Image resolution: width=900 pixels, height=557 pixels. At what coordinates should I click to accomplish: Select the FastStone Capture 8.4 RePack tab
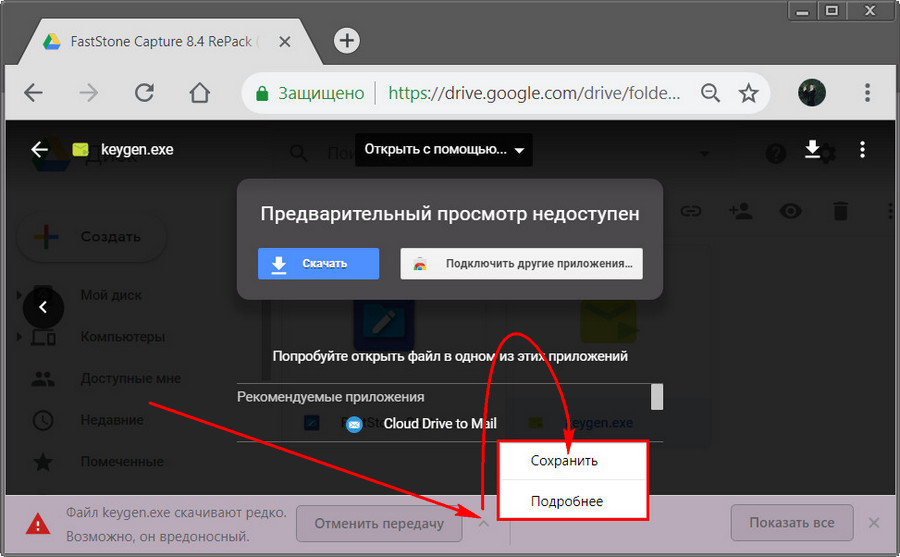pyautogui.click(x=161, y=41)
